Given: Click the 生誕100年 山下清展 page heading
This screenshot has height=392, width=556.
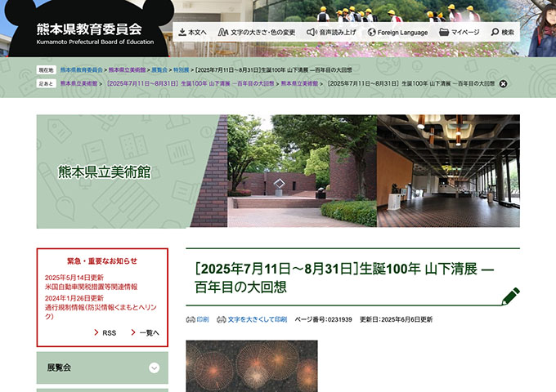Looking at the screenshot, I should 344,278.
